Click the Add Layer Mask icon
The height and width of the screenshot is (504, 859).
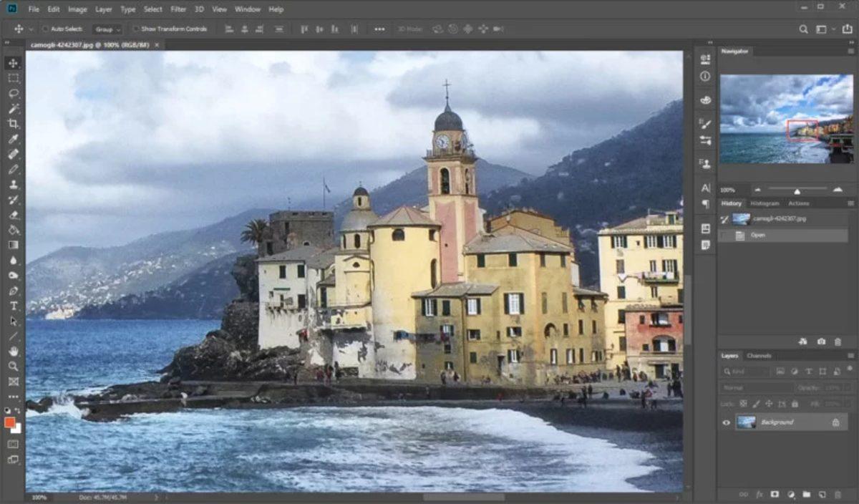775,495
